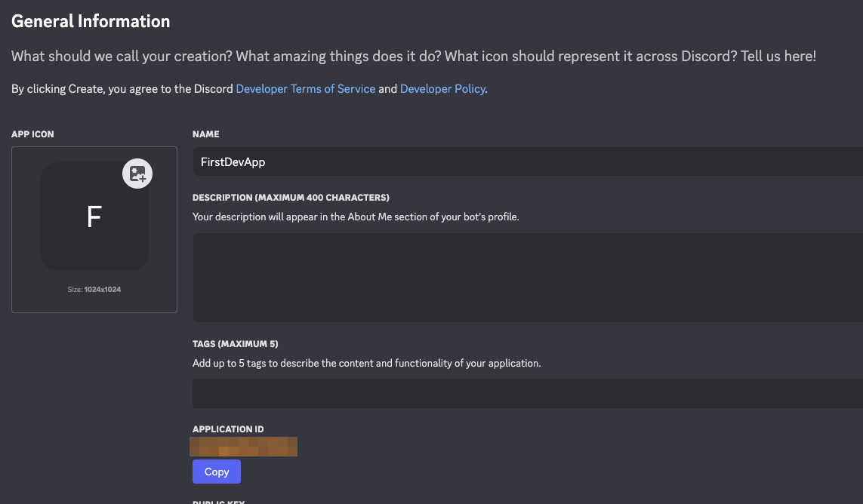Open the Developer Terms of Service link
Image resolution: width=863 pixels, height=504 pixels.
[x=305, y=89]
